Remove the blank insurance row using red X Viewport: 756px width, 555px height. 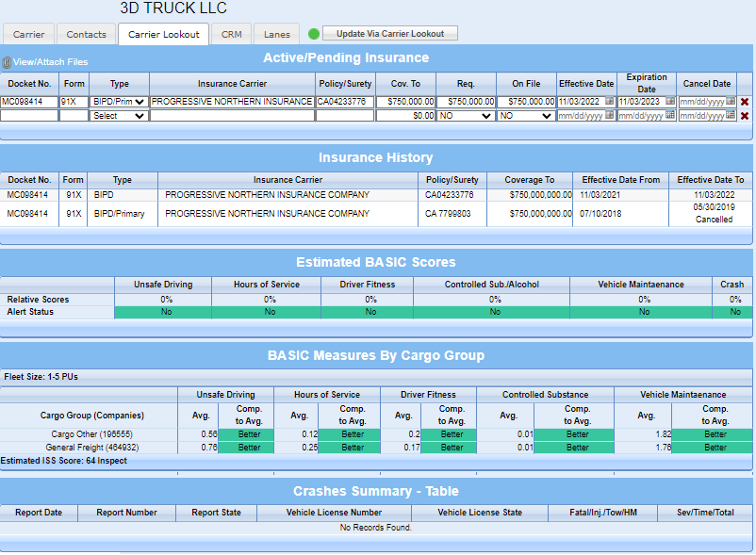coord(745,116)
